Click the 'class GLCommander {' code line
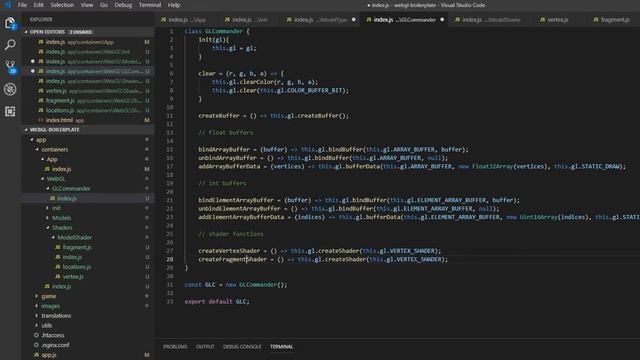The width and height of the screenshot is (640, 360). 217,31
